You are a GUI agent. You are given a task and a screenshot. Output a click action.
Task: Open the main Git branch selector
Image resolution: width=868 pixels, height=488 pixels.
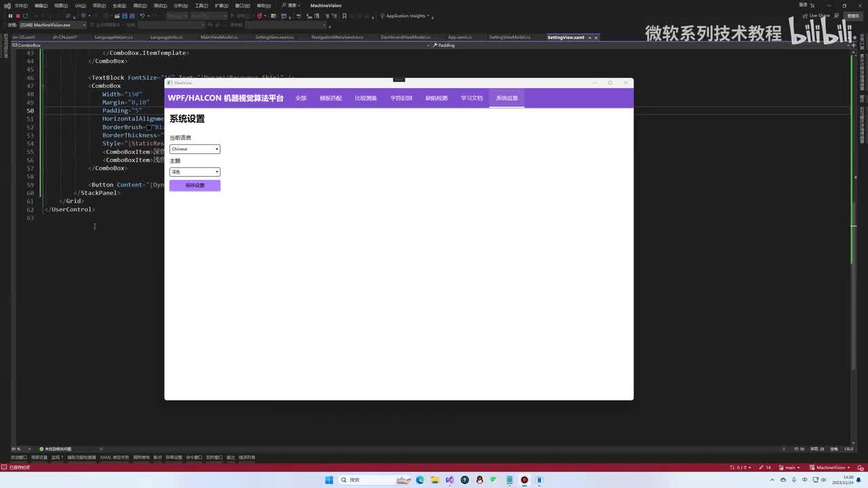click(x=789, y=468)
